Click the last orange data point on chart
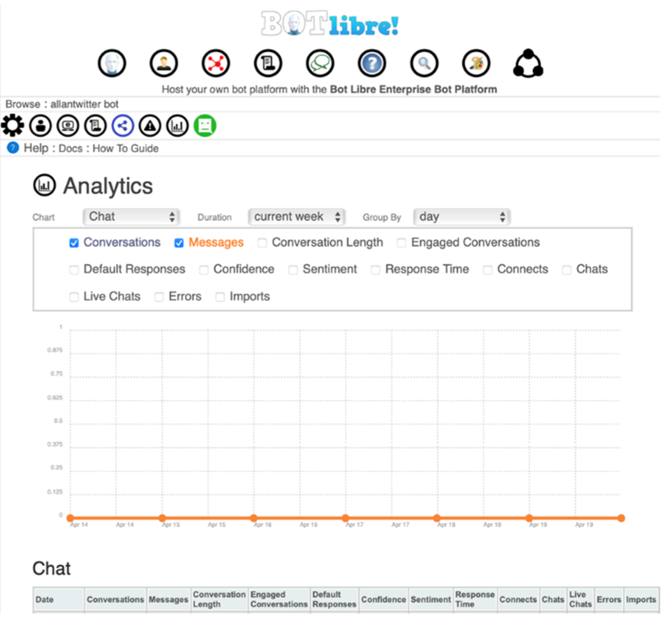This screenshot has height=630, width=672. tap(621, 518)
